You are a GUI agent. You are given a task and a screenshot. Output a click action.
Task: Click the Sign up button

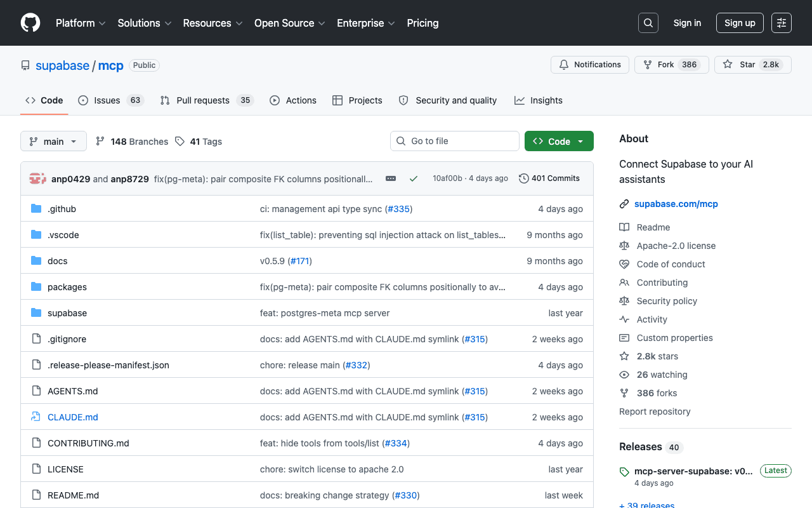tap(740, 23)
